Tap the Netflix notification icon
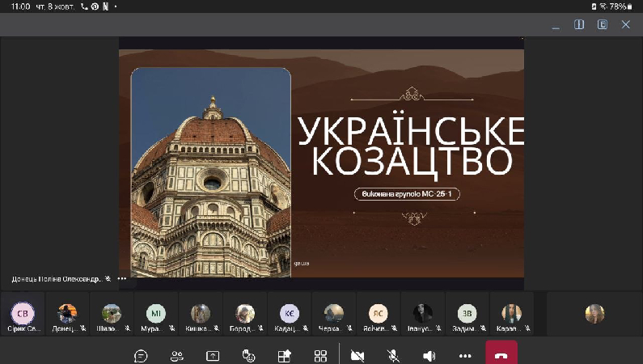Image resolution: width=643 pixels, height=364 pixels. pyautogui.click(x=105, y=6)
